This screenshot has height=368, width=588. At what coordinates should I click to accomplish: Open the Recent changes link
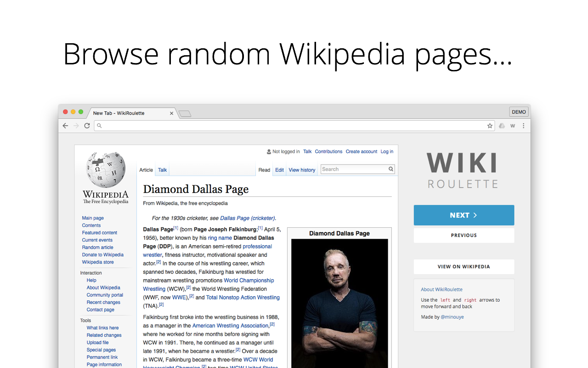[x=103, y=302]
